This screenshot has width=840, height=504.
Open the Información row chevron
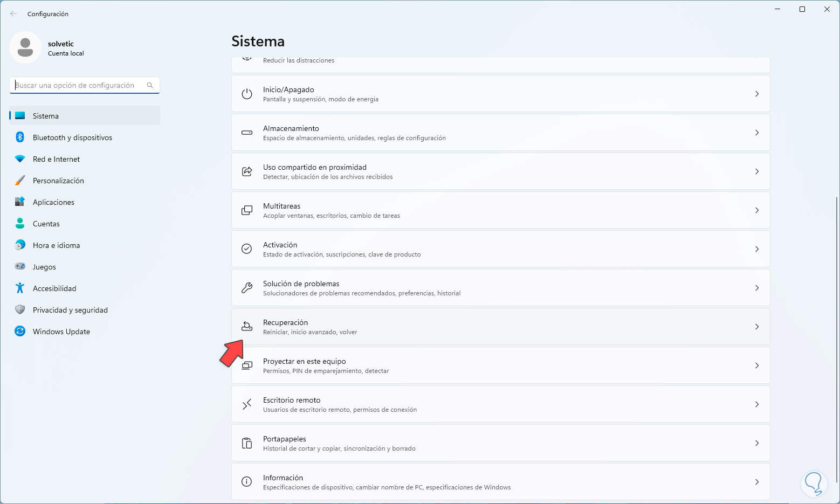pyautogui.click(x=757, y=482)
